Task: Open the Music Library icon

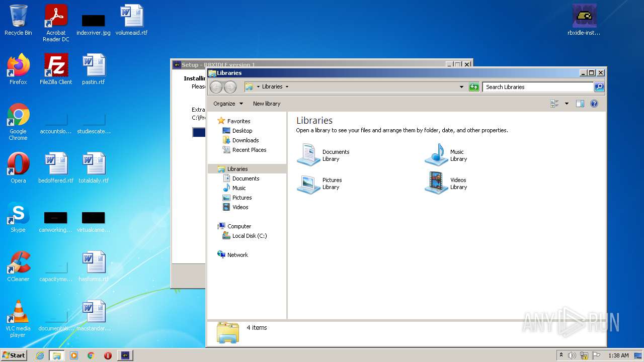Action: tap(436, 155)
